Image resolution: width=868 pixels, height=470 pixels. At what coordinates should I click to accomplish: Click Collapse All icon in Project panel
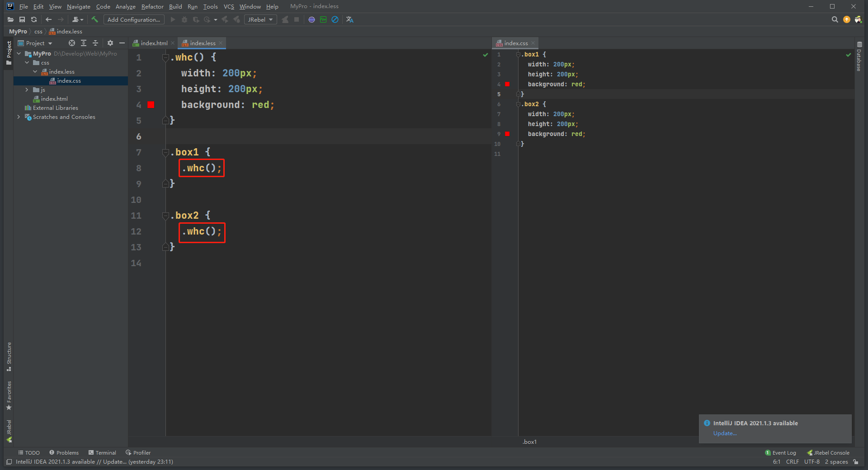click(x=95, y=43)
